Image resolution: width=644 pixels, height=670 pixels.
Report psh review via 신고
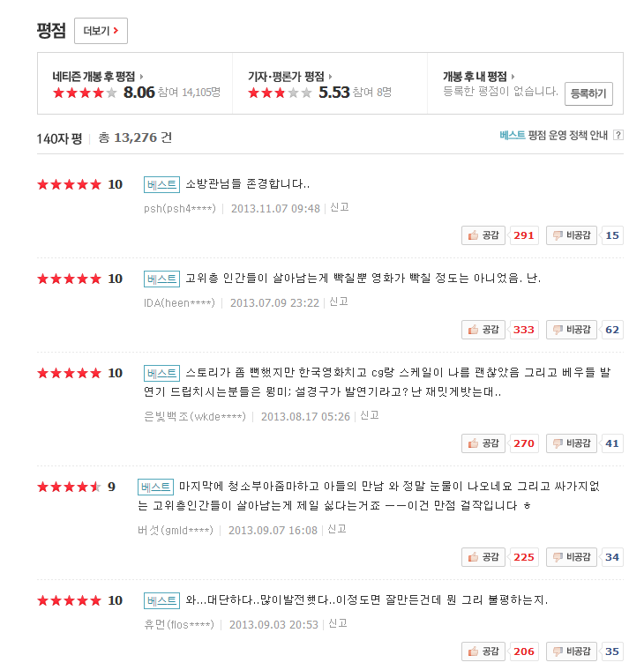[x=339, y=207]
